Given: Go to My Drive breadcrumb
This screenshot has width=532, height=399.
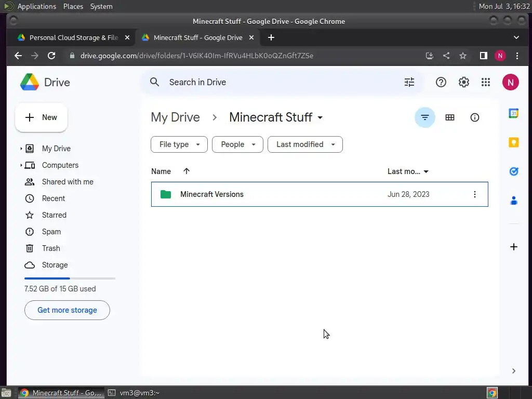Looking at the screenshot, I should click(175, 117).
